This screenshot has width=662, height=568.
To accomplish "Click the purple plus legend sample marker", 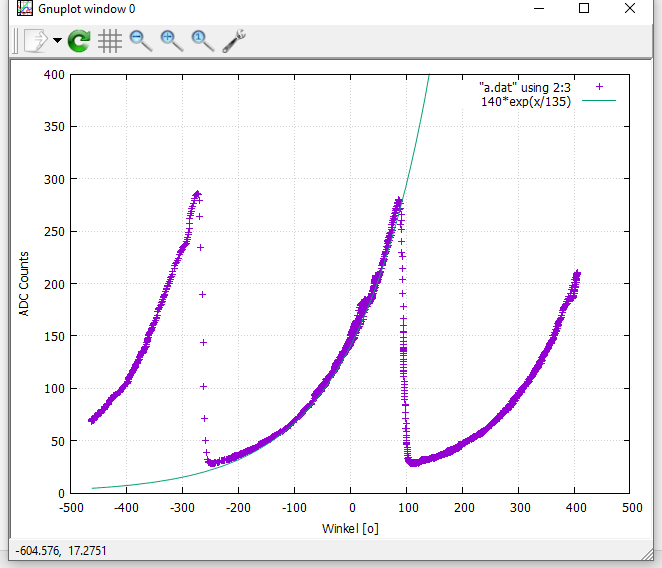I will 598,88.
